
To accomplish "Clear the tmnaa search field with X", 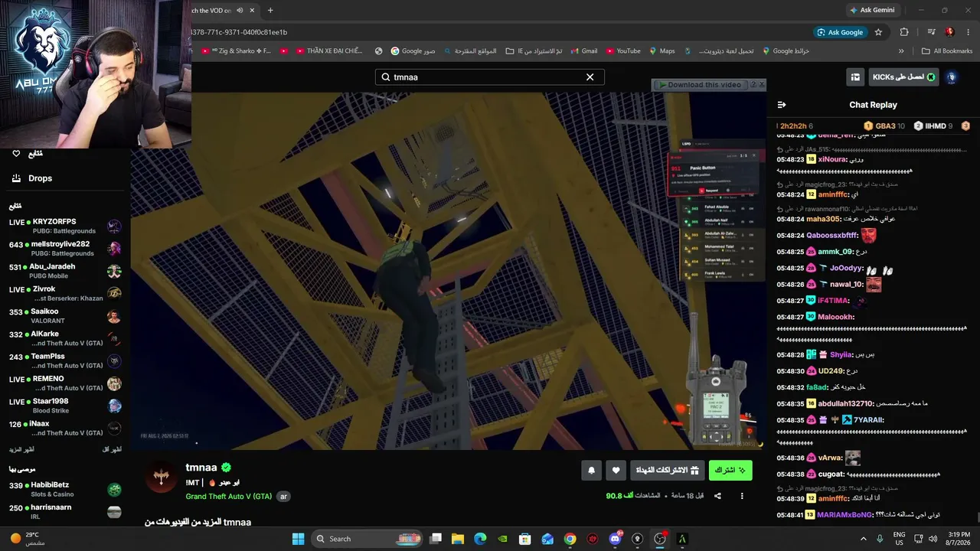I will [x=590, y=77].
